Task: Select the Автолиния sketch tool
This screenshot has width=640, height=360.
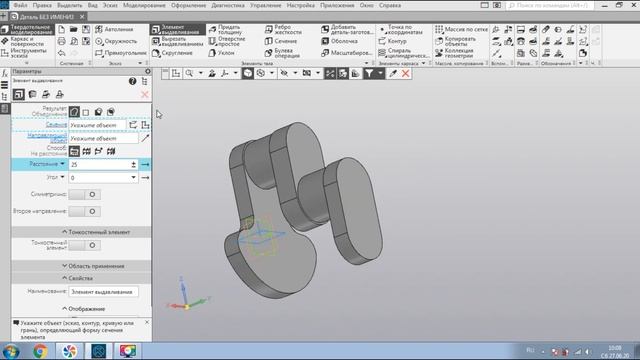Action: coord(114,29)
